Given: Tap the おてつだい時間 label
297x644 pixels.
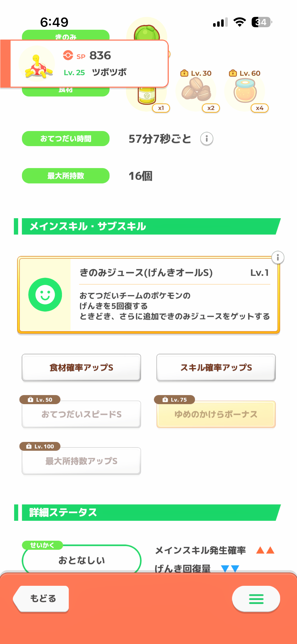Looking at the screenshot, I should coord(65,139).
